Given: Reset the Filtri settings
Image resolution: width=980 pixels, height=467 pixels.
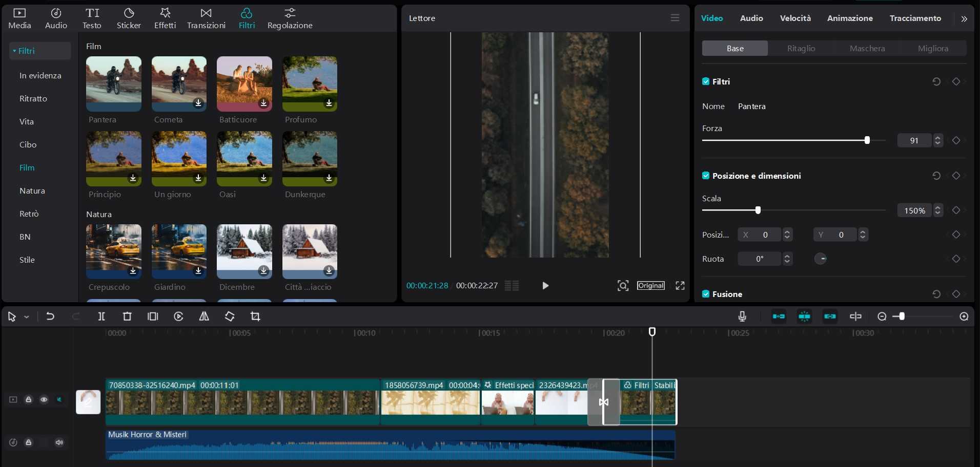Looking at the screenshot, I should coord(936,81).
